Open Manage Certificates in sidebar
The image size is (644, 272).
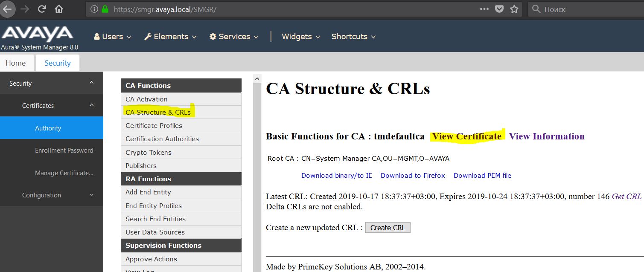52,173
